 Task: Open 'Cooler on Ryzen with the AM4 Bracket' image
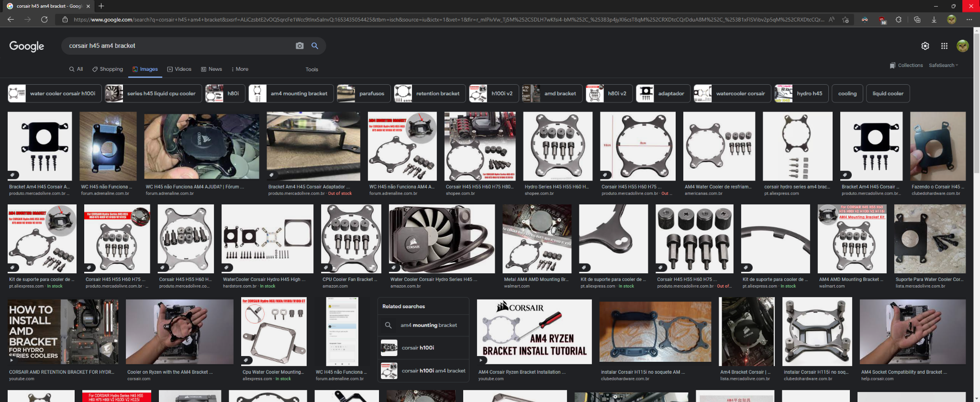click(x=179, y=331)
